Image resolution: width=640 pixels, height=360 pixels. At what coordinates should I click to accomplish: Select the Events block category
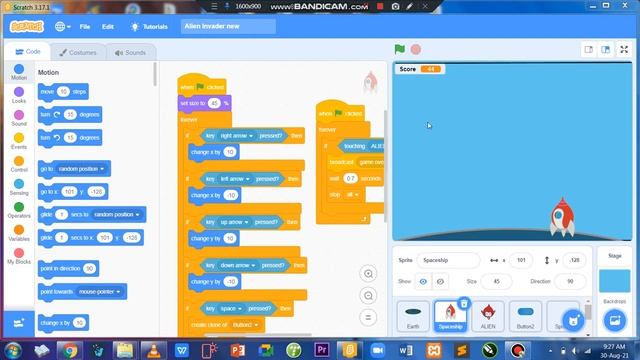pos(19,141)
